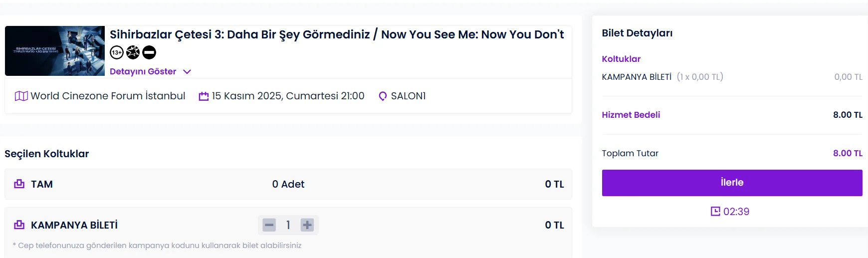Click the seat icon next to KAMPANYA BİLETİ
This screenshot has height=258, width=868.
coord(19,225)
